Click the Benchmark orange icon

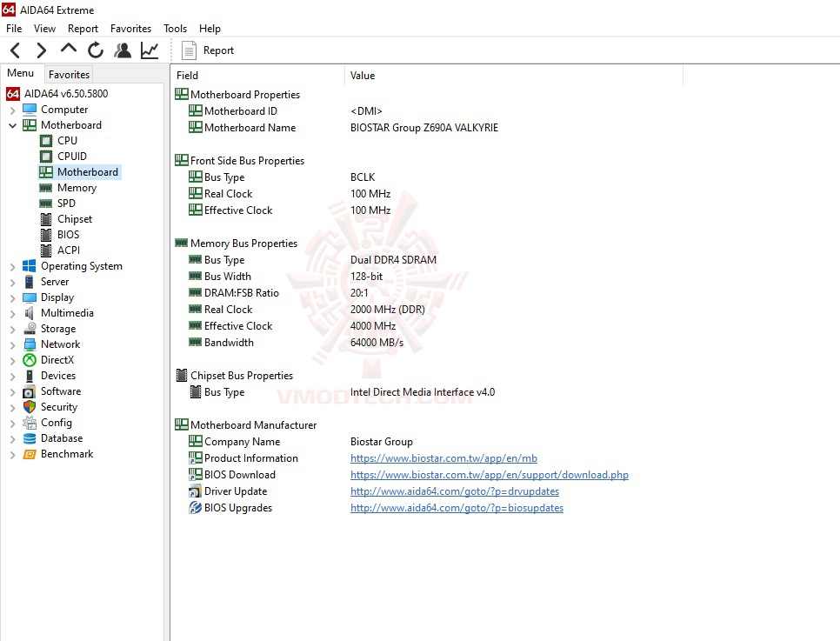[x=29, y=455]
